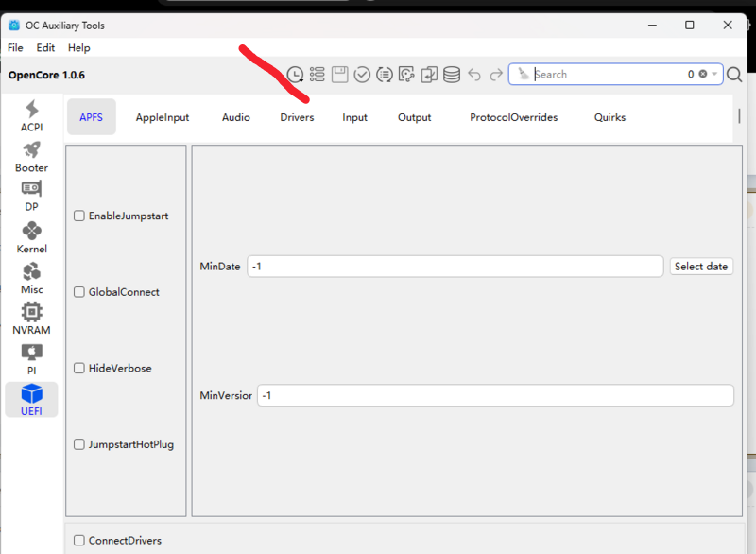Switch to the Output tab
Screen dimensions: 756x554
[x=415, y=117]
